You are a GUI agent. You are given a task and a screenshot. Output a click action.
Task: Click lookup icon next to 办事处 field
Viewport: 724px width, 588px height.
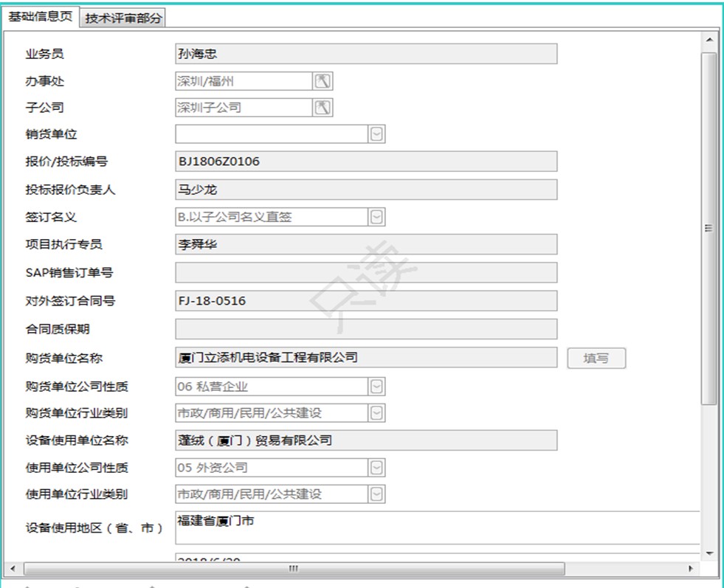pyautogui.click(x=323, y=81)
